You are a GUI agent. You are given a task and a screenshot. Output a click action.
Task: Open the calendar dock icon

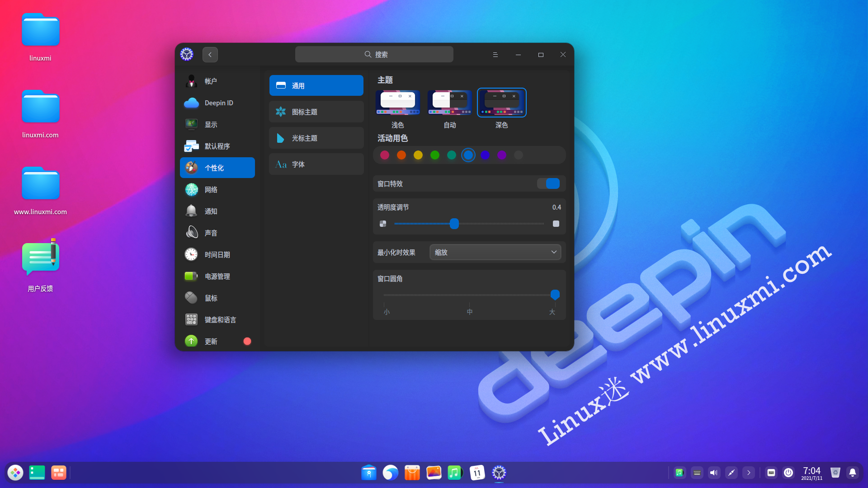477,473
